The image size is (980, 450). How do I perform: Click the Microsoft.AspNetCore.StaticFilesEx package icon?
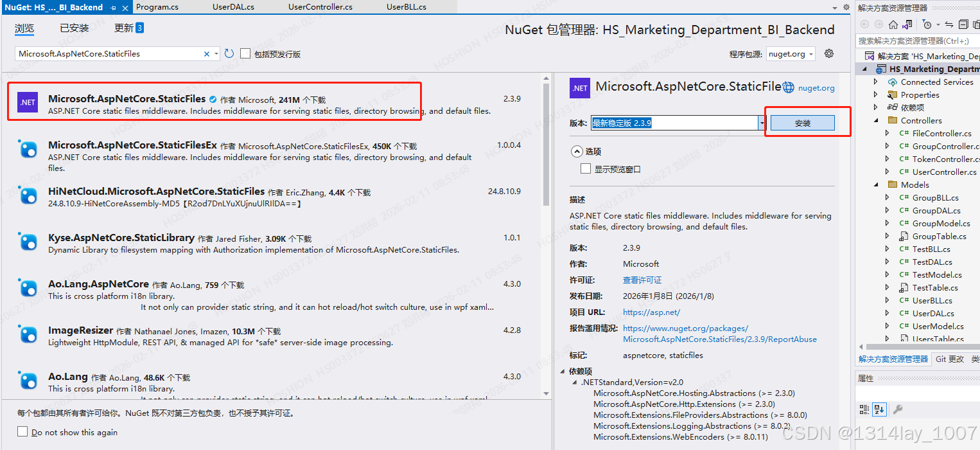pos(28,149)
